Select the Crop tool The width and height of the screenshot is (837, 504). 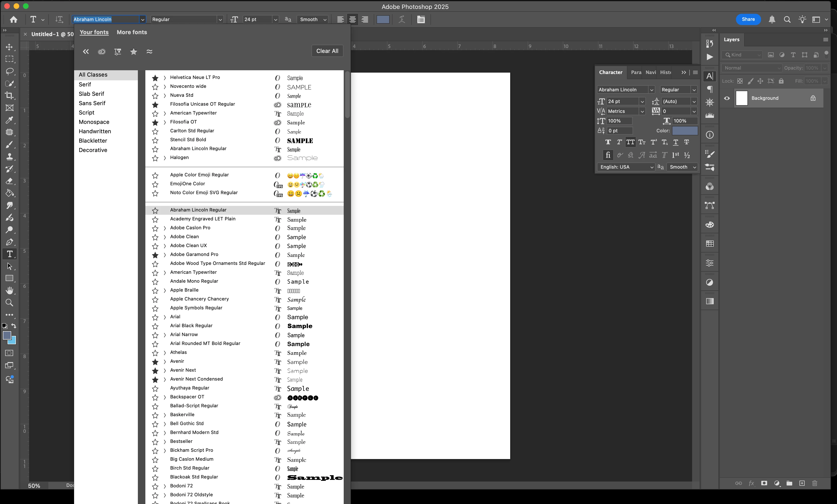(x=10, y=96)
